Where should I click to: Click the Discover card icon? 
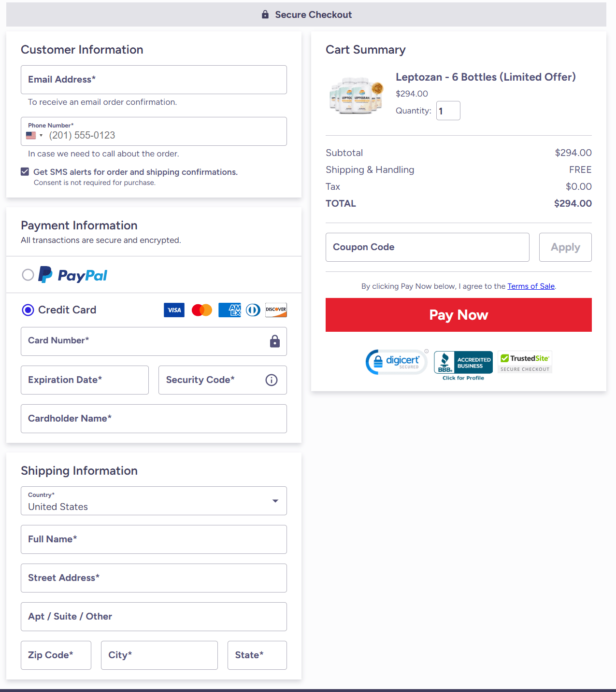tap(276, 310)
